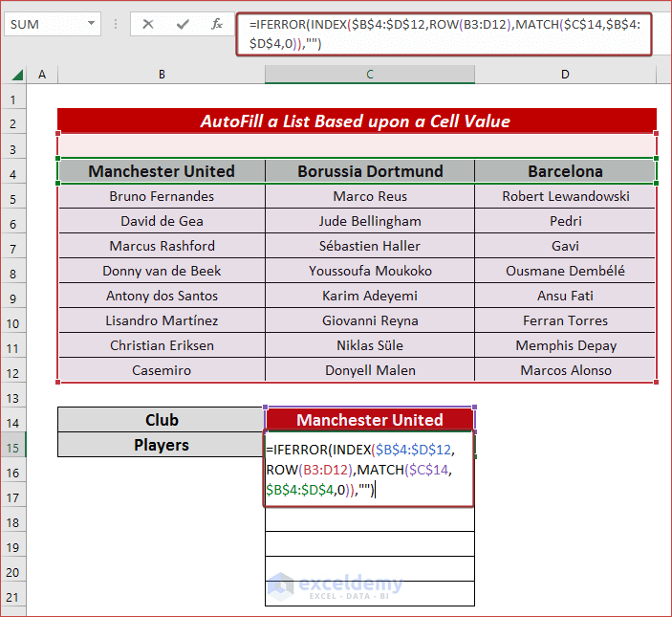Image resolution: width=672 pixels, height=617 pixels.
Task: Select the Bruno Fernandes cell
Action: tap(162, 196)
